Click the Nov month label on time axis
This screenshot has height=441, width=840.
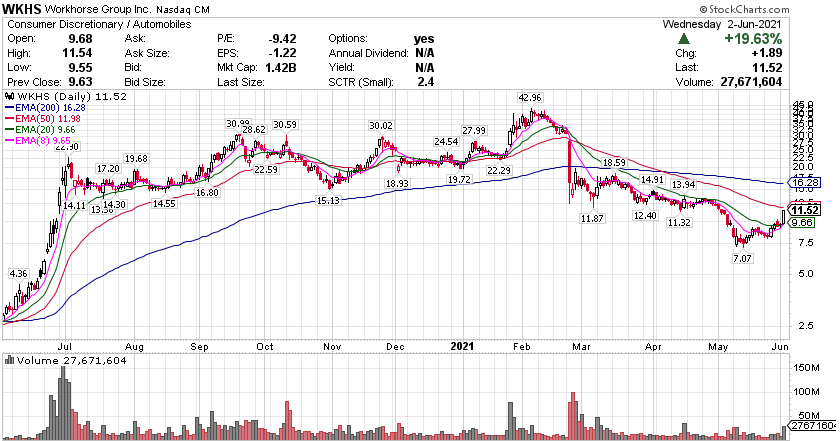click(332, 347)
